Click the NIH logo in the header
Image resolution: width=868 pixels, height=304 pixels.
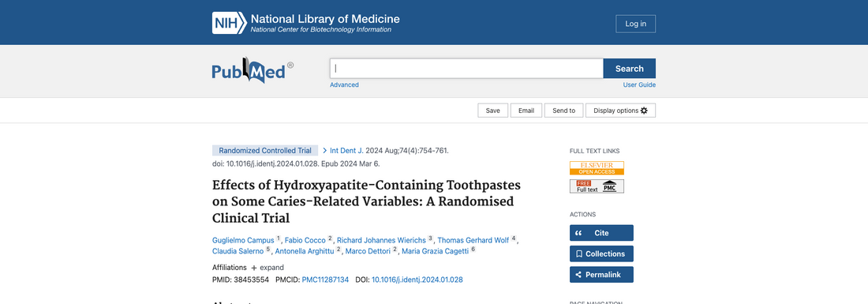[x=229, y=23]
